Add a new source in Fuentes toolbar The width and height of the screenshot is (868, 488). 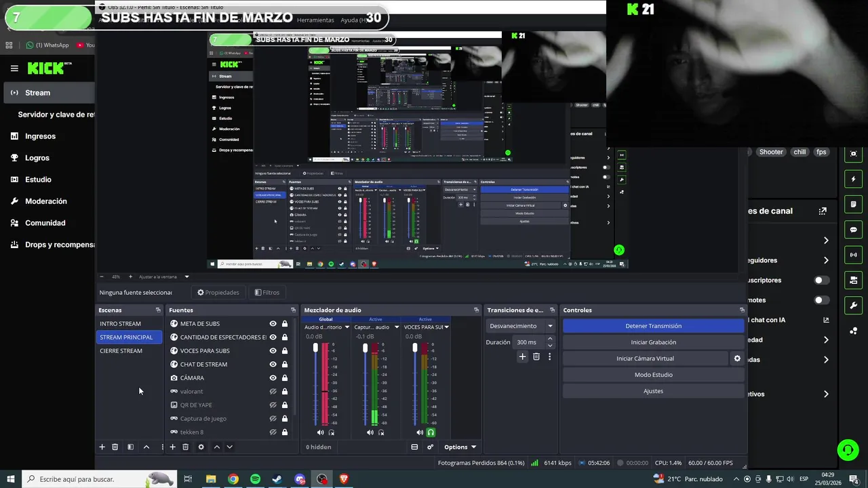click(x=172, y=447)
